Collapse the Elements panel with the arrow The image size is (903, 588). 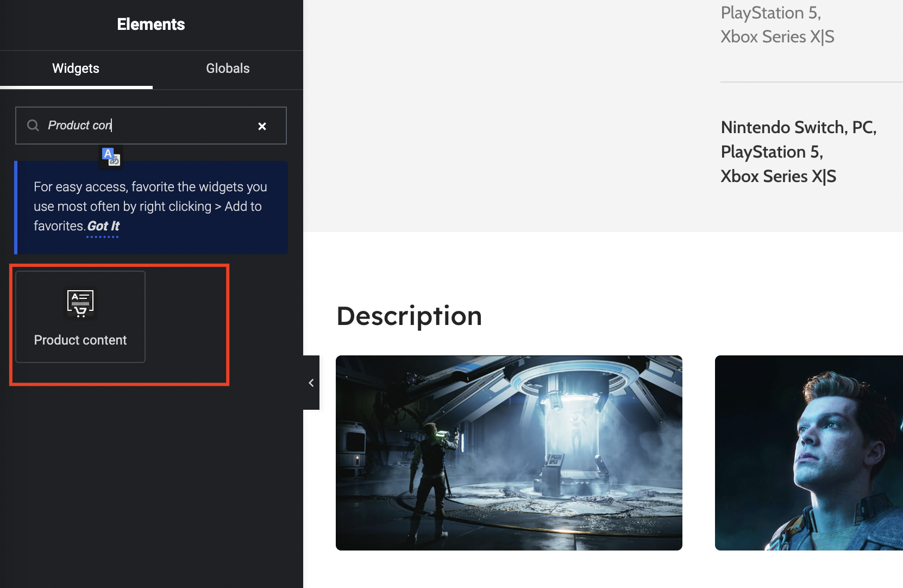point(311,383)
